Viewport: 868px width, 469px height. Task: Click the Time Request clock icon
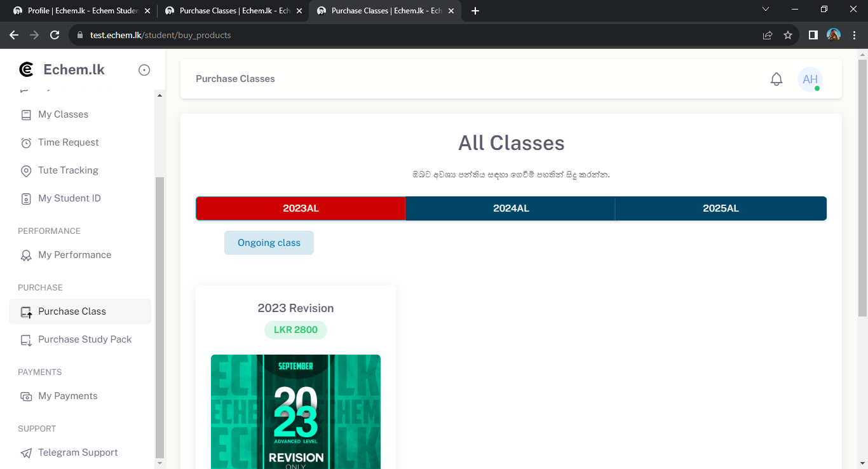[x=26, y=143]
